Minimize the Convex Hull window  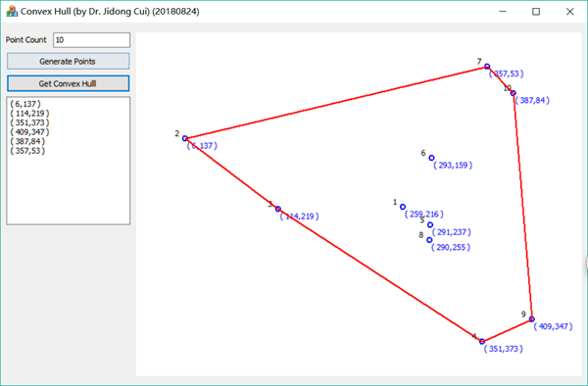tap(503, 12)
